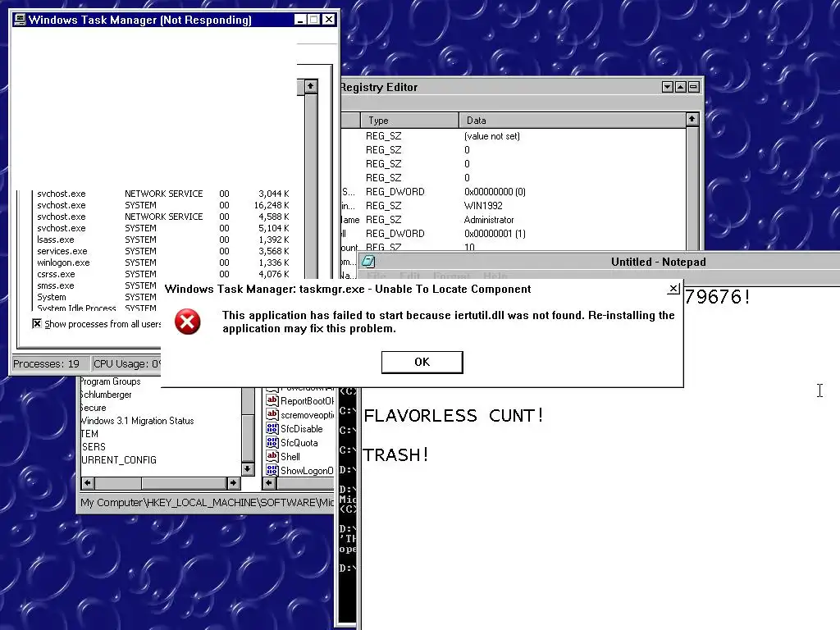Image resolution: width=840 pixels, height=630 pixels.
Task: Click the registry tree pane scroll-down arrow
Action: click(x=248, y=468)
